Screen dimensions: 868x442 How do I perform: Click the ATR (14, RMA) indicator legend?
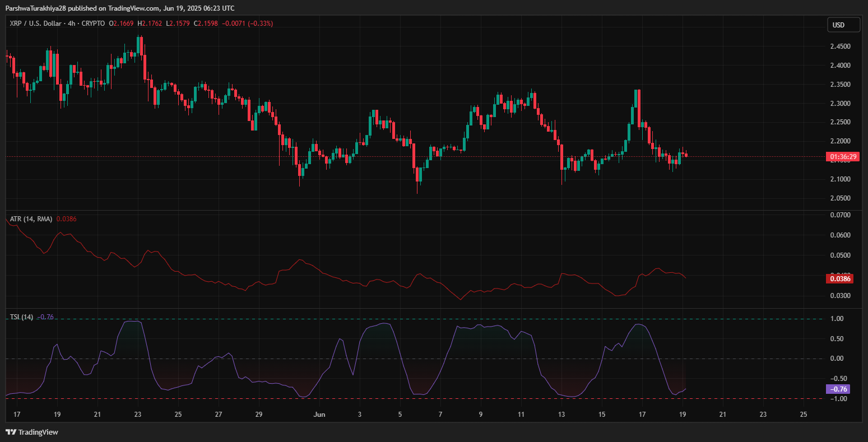31,219
